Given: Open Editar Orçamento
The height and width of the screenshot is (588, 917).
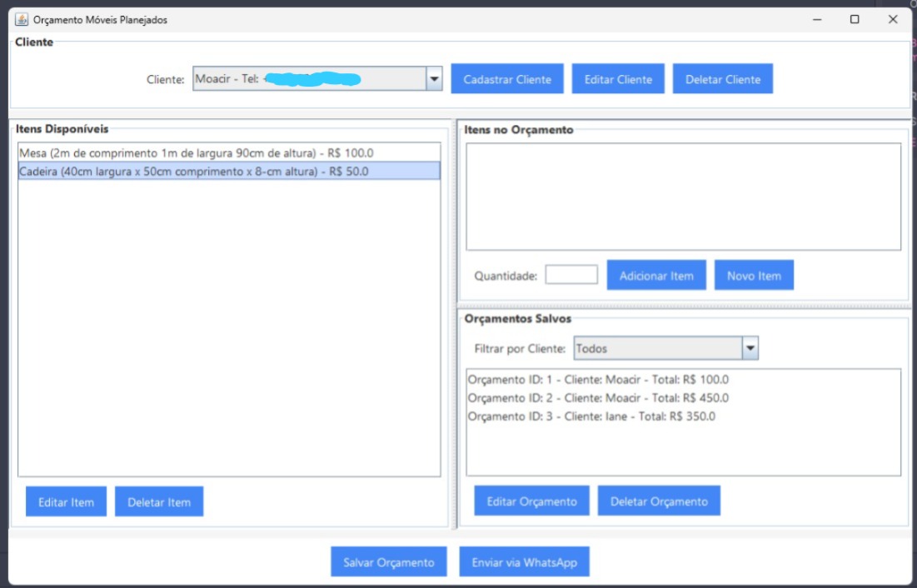Looking at the screenshot, I should pos(531,501).
